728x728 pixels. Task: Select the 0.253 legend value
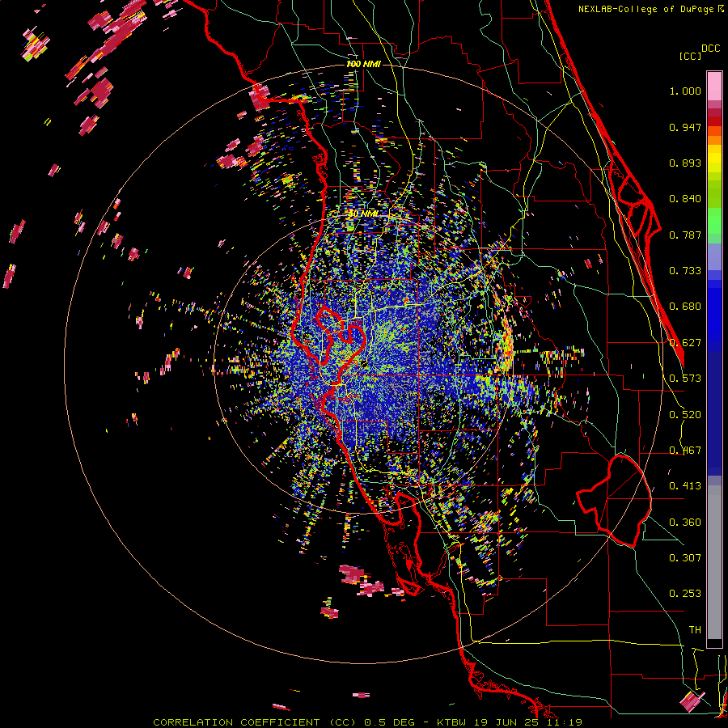(685, 594)
